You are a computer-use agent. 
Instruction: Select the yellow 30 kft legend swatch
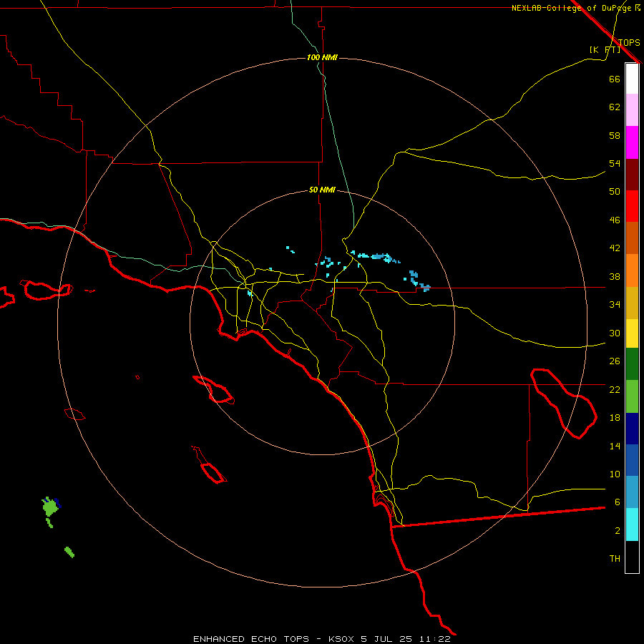click(632, 333)
